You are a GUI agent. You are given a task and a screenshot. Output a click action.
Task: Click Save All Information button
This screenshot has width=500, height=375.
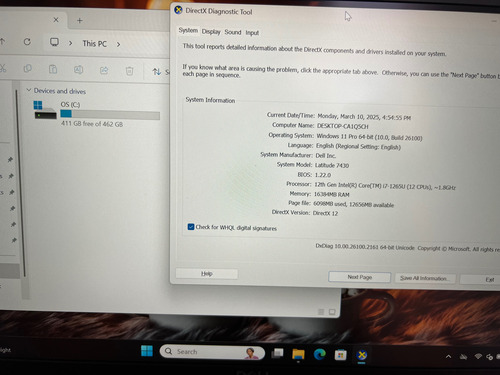tap(424, 278)
